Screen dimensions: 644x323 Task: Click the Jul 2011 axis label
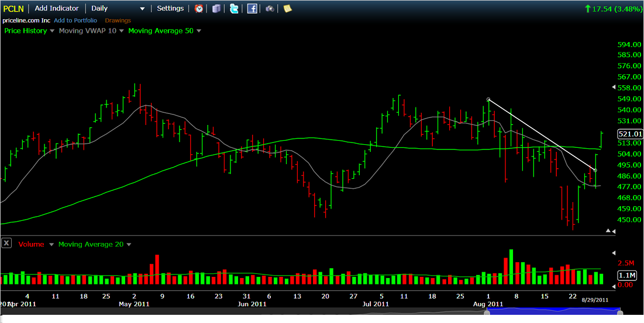374,304
